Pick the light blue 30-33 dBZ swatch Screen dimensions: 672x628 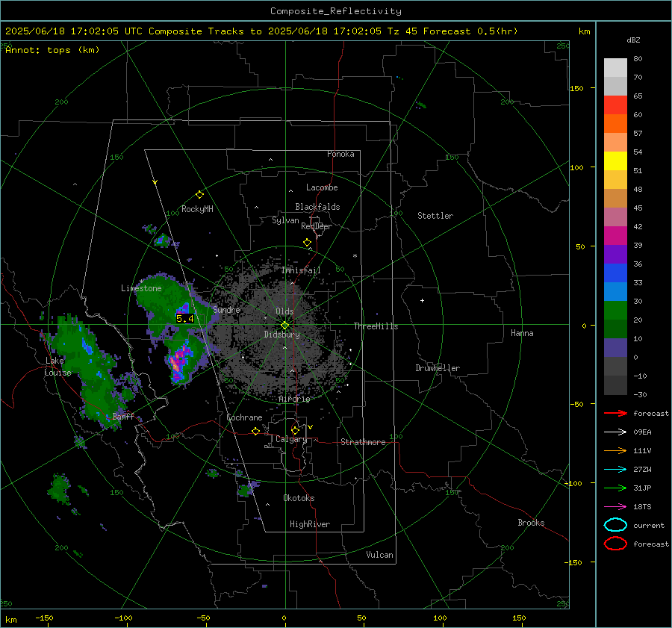point(615,292)
